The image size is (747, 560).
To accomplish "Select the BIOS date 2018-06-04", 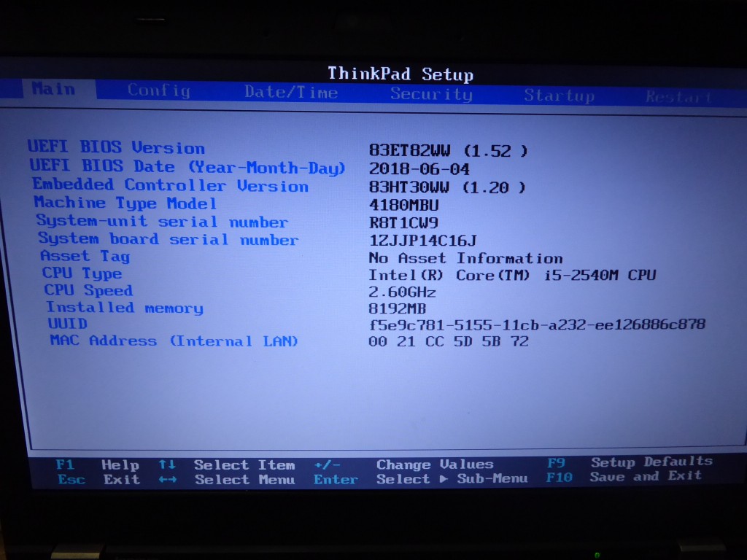I will (419, 169).
